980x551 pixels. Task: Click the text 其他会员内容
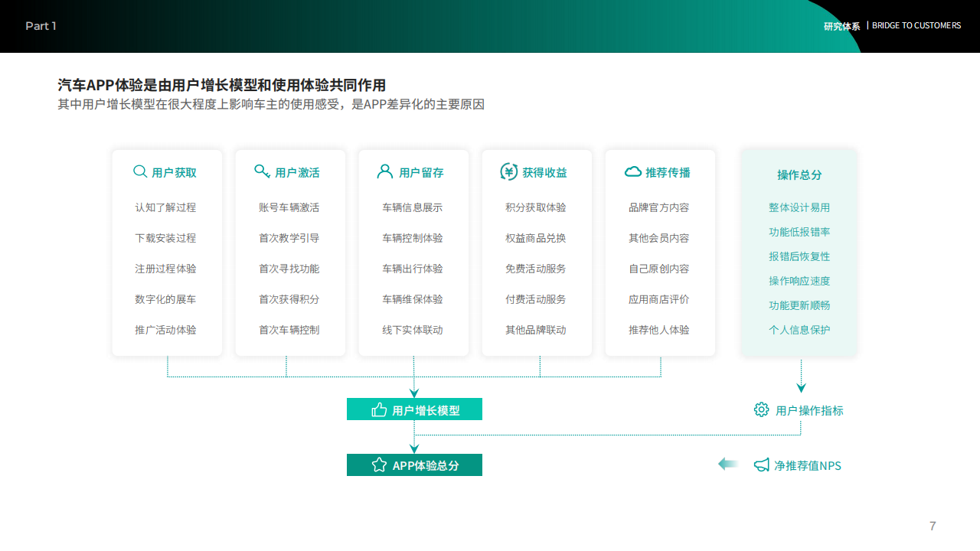tap(659, 238)
